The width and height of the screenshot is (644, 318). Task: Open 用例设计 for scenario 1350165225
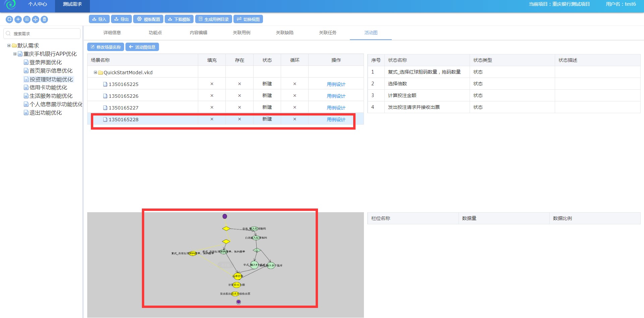336,84
